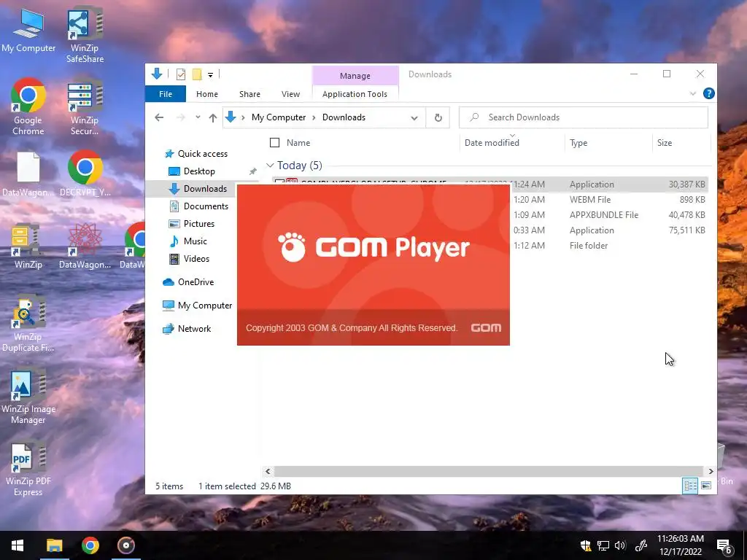Select OneDrive in navigation pane
The height and width of the screenshot is (560, 747).
point(189,282)
